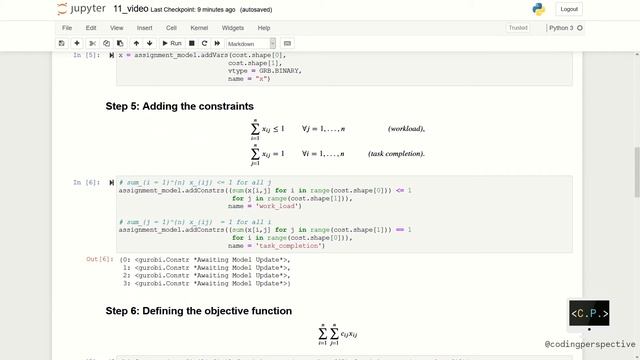The image size is (640, 360).
Task: Save and checkpoint the notebook
Action: tap(62, 43)
